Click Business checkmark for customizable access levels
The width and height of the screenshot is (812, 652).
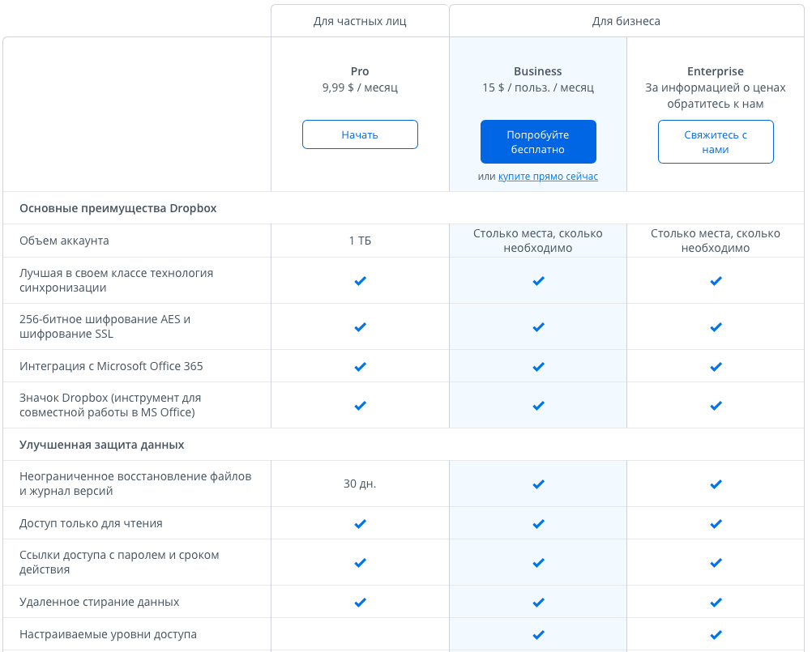coord(538,635)
